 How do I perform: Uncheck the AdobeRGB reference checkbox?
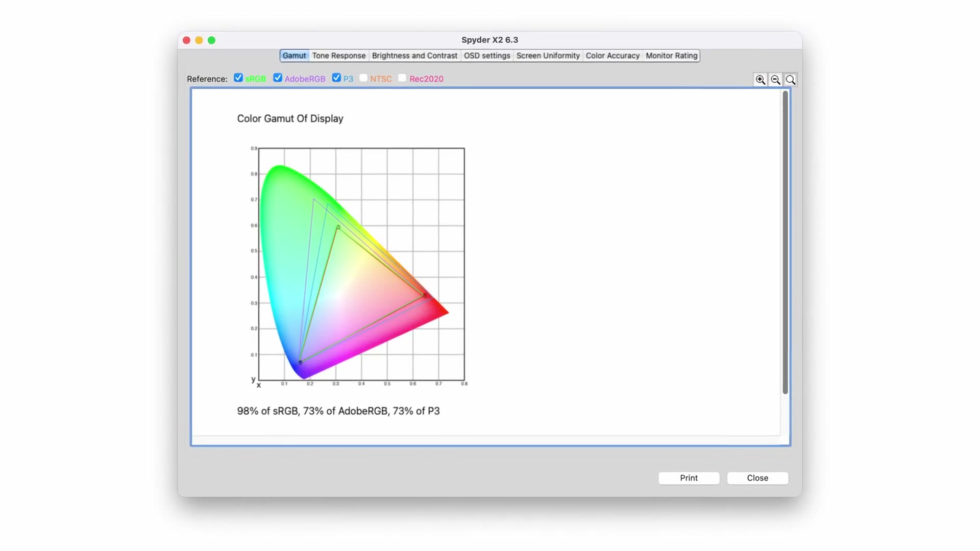(x=278, y=78)
